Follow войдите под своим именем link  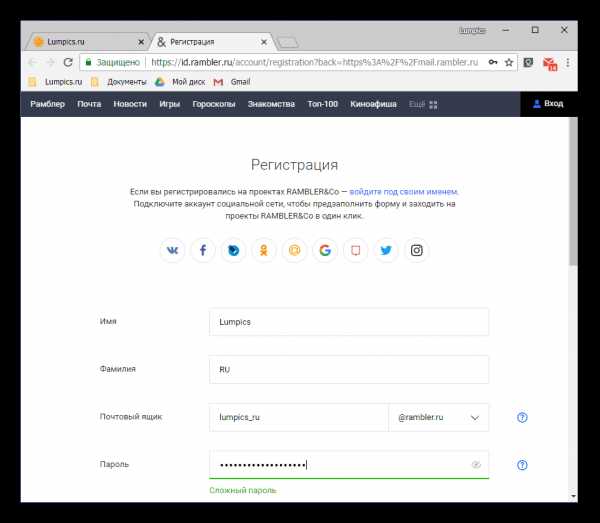404,192
